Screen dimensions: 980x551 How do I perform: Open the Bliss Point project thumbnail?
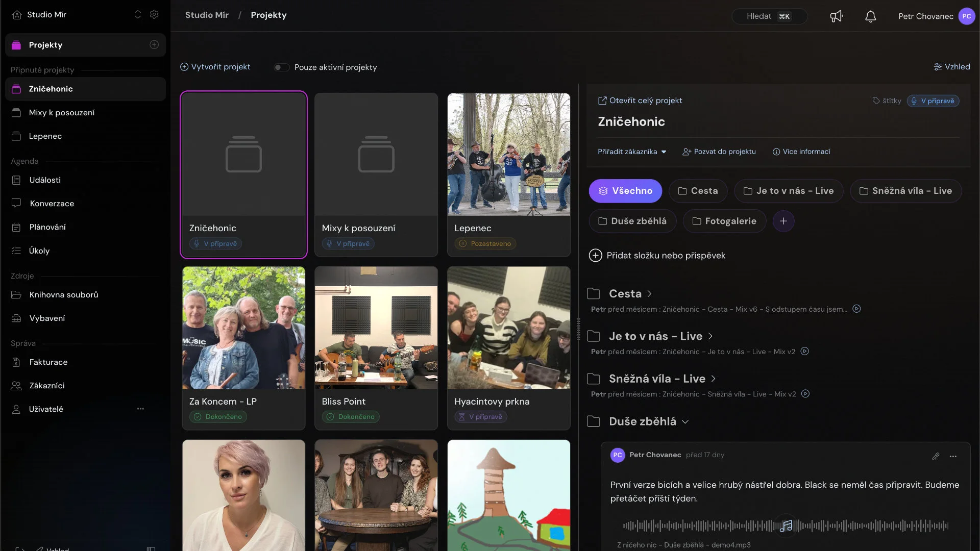point(376,328)
